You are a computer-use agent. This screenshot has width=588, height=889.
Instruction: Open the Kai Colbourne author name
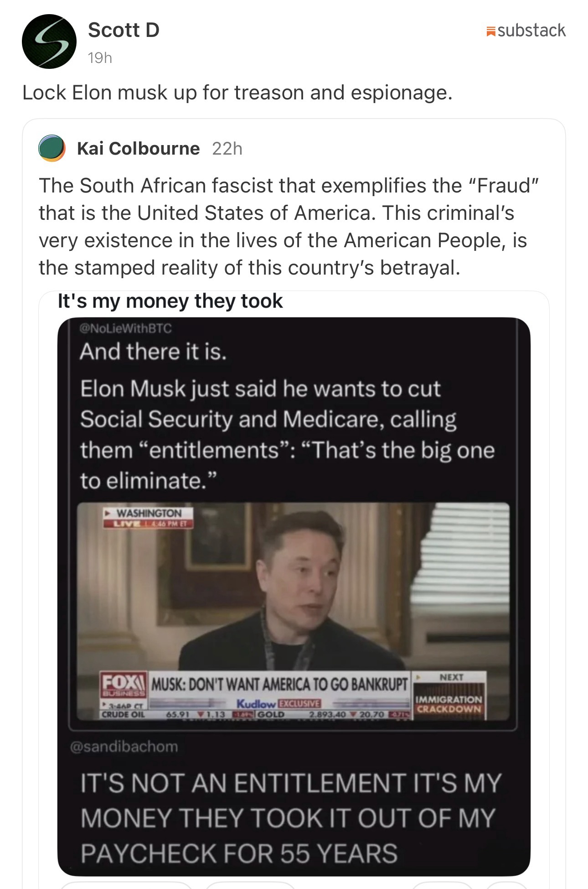138,148
